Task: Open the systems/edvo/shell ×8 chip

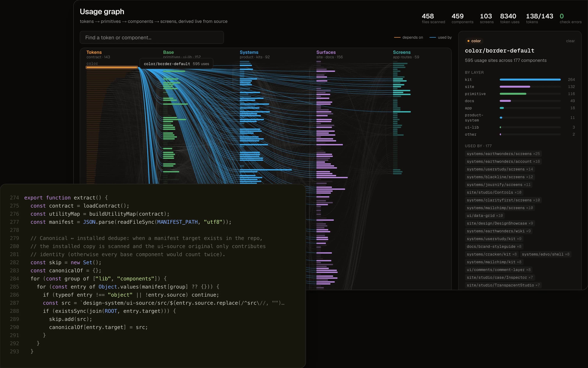Action: coord(546,254)
